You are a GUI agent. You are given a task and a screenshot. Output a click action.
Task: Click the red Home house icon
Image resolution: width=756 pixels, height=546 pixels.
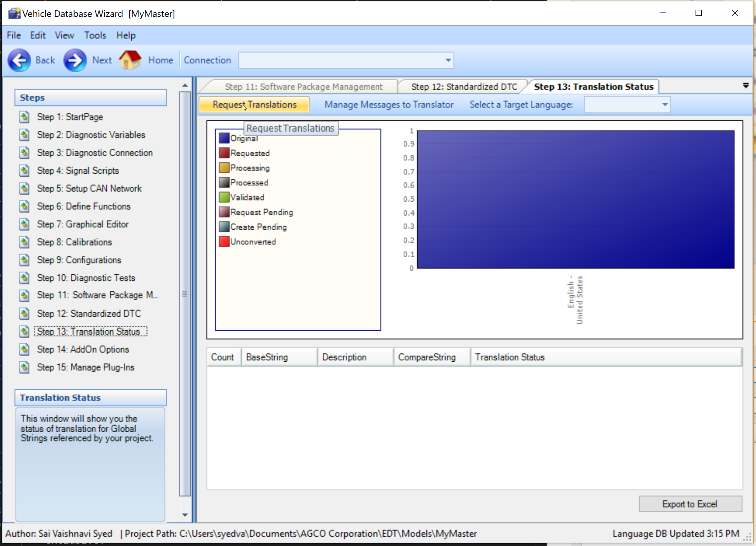pos(130,59)
